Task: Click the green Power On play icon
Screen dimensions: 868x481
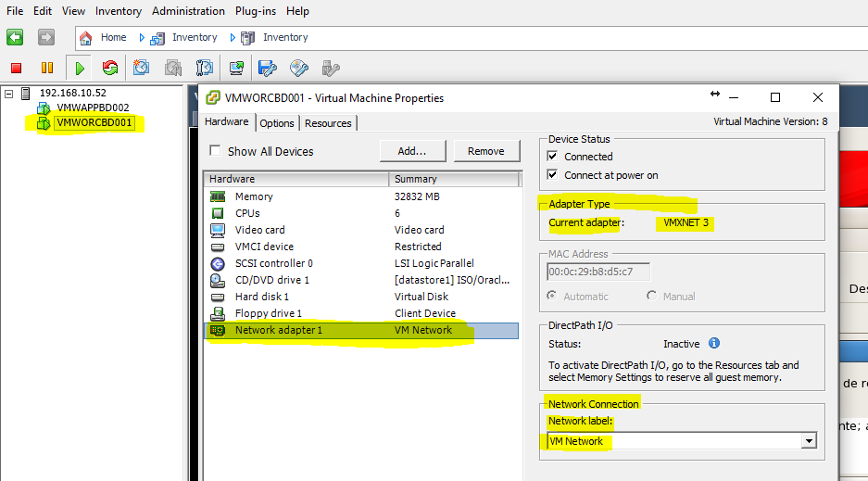Action: [80, 68]
